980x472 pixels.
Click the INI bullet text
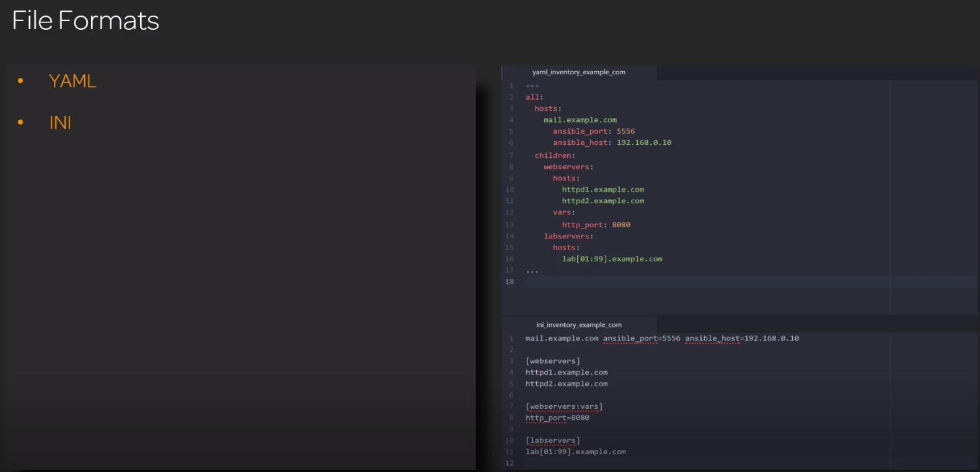(x=60, y=123)
